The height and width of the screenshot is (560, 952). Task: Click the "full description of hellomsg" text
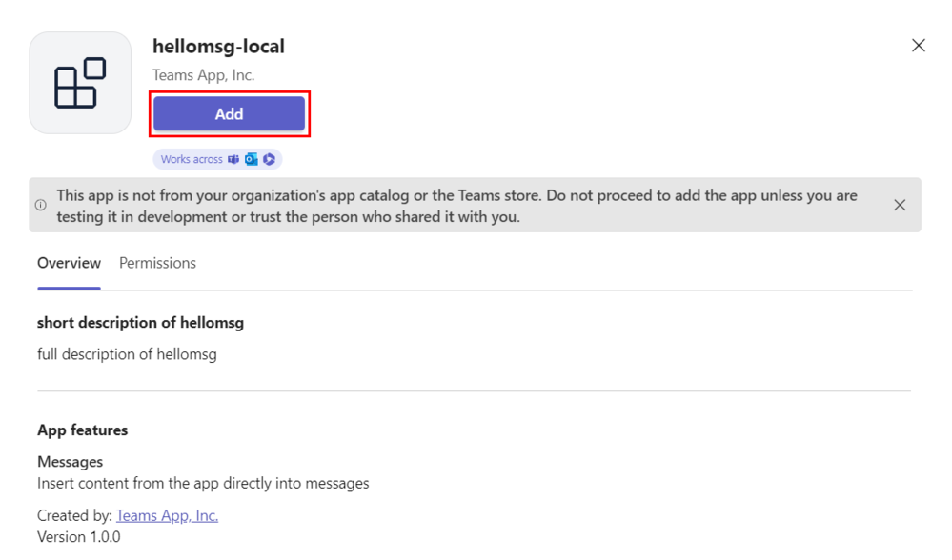[x=127, y=354]
